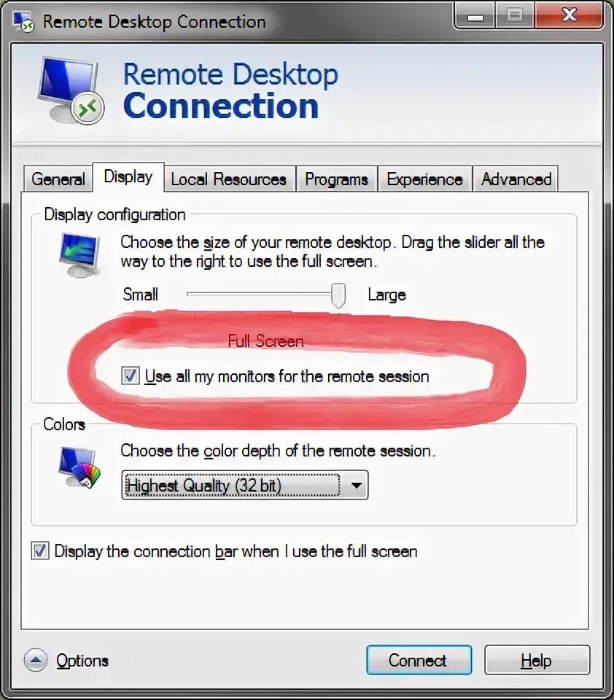Screen dimensions: 614x700
Task: Click the Help button
Action: pyautogui.click(x=537, y=660)
